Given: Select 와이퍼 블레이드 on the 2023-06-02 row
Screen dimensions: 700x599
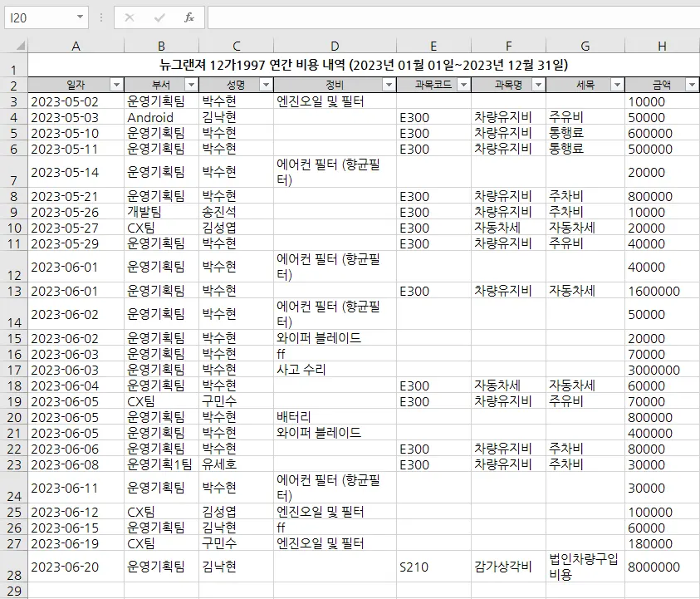Looking at the screenshot, I should click(x=335, y=338).
